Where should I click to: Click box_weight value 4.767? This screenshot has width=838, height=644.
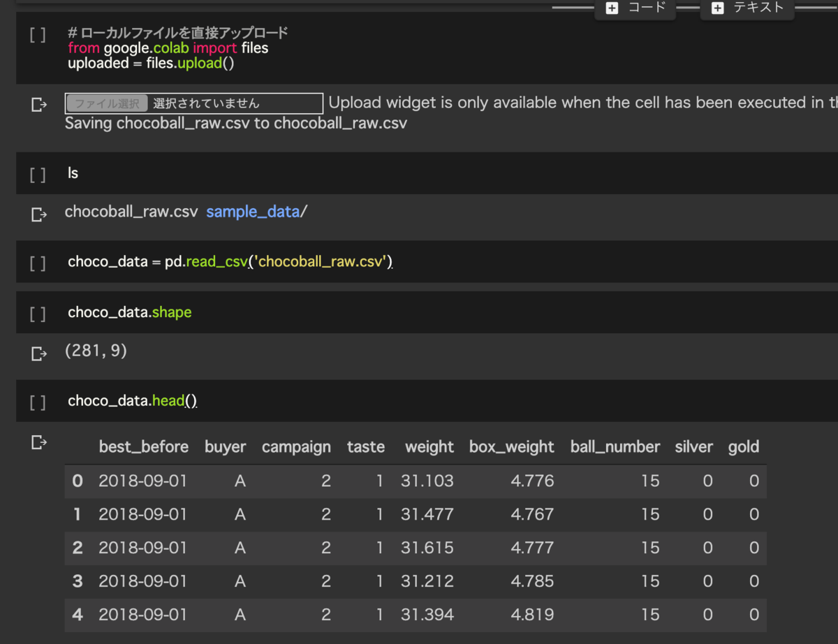(532, 514)
